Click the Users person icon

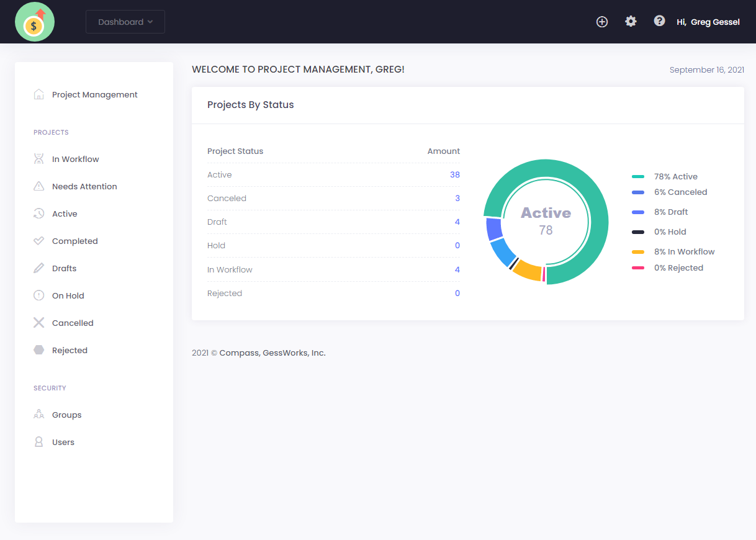[x=38, y=442]
